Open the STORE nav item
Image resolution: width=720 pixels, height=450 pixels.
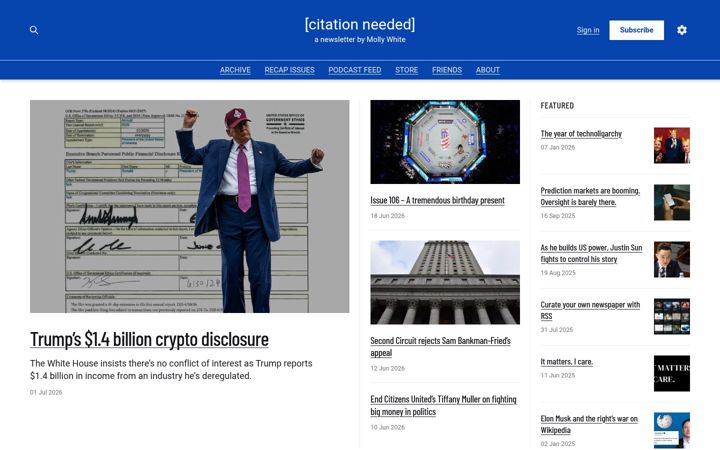[x=406, y=70]
